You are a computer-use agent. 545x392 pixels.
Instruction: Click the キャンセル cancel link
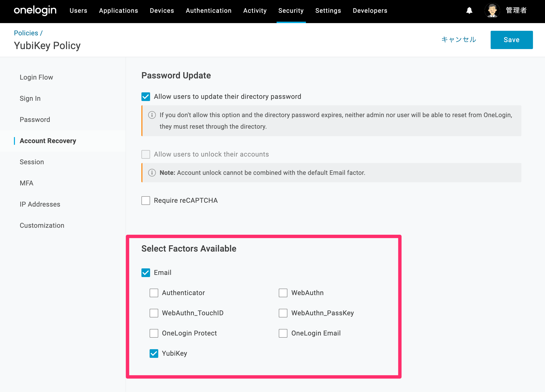pos(459,40)
